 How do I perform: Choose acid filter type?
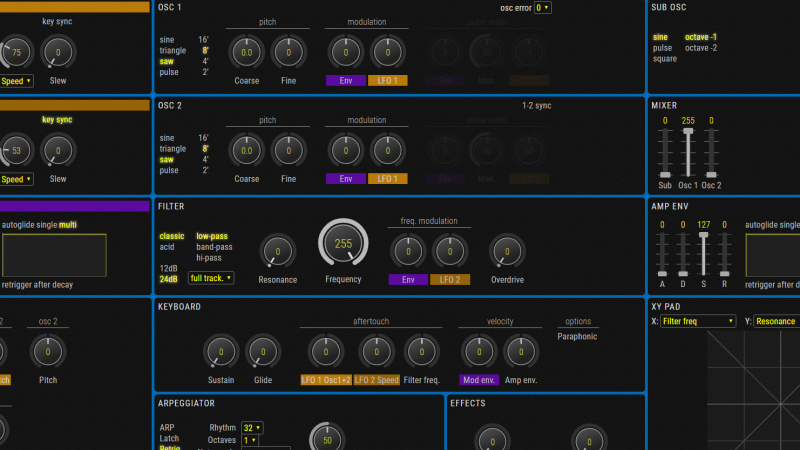point(167,247)
